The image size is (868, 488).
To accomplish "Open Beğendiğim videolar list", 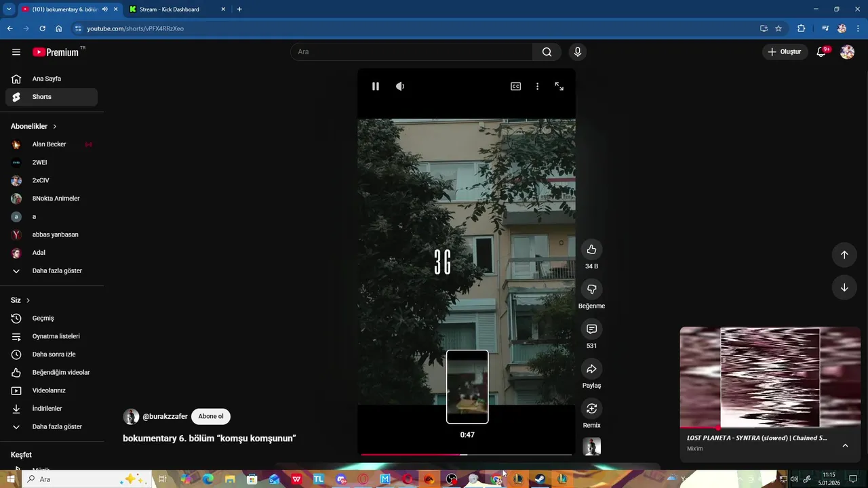I will [x=52, y=373].
